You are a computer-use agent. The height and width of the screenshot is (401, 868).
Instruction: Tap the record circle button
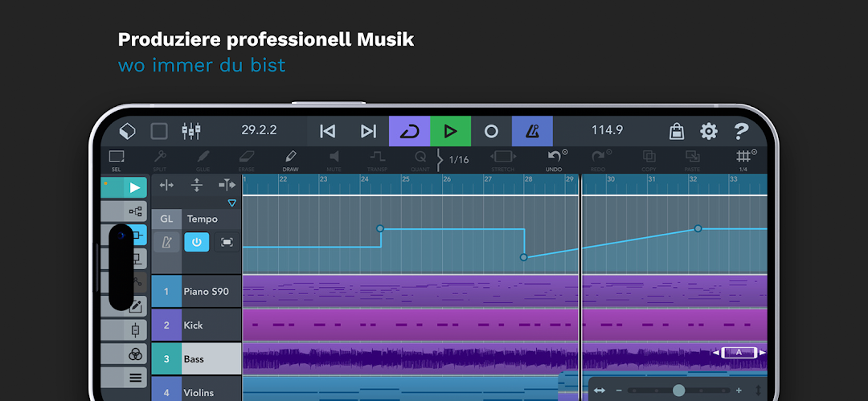click(492, 131)
